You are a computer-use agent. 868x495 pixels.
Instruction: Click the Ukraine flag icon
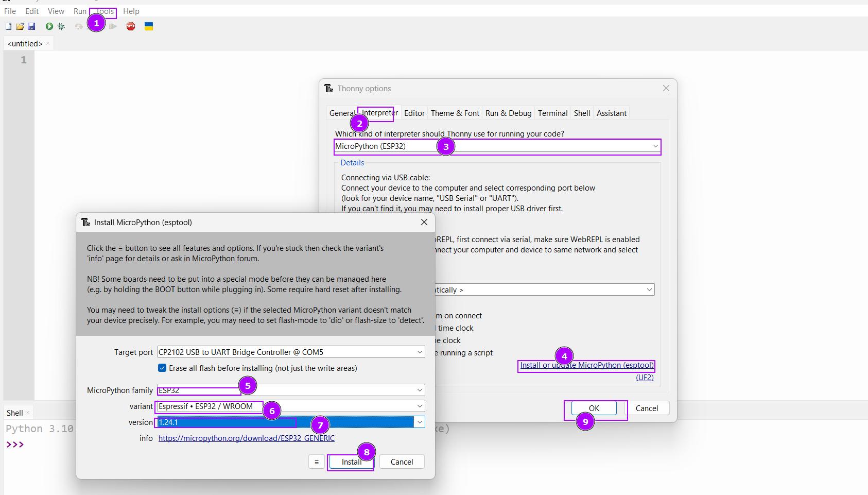click(x=149, y=26)
